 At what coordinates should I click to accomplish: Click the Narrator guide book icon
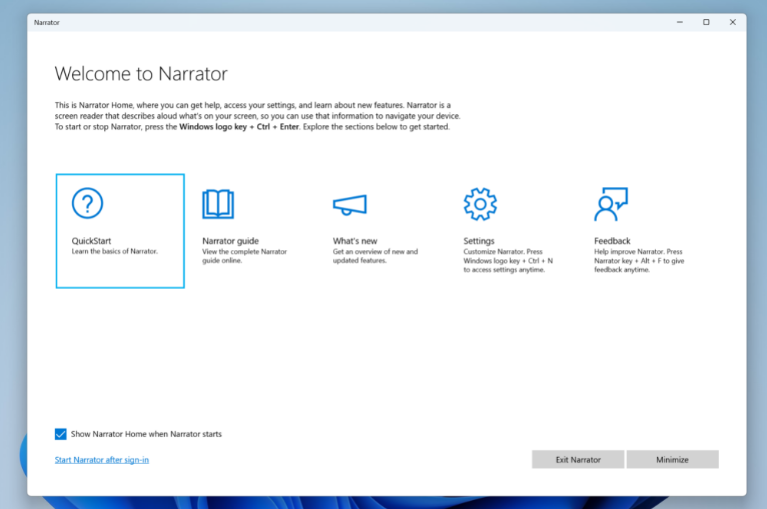coord(218,204)
